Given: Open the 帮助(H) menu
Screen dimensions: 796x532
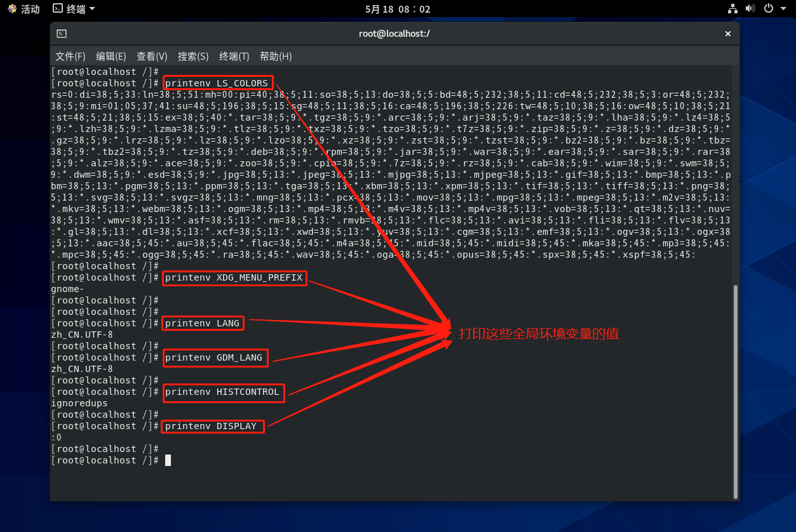Looking at the screenshot, I should pos(276,57).
